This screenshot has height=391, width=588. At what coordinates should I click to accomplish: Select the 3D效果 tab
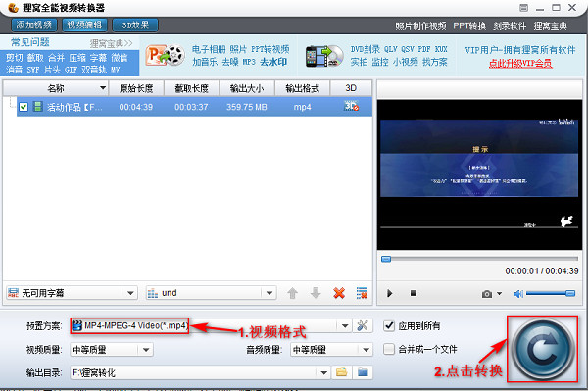coord(135,25)
